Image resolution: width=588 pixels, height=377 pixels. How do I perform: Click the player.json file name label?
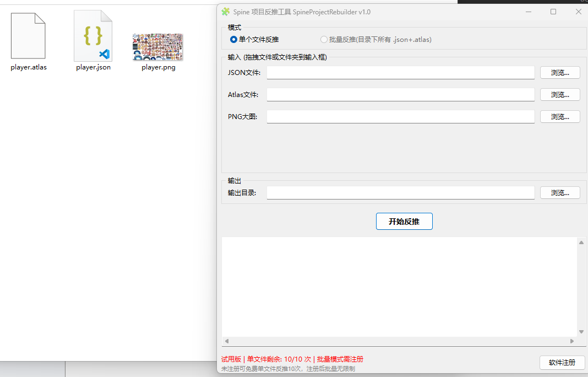[x=93, y=67]
